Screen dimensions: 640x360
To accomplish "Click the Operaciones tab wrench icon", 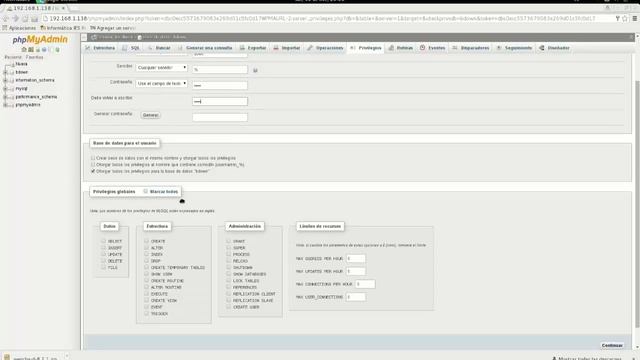I will [310, 48].
